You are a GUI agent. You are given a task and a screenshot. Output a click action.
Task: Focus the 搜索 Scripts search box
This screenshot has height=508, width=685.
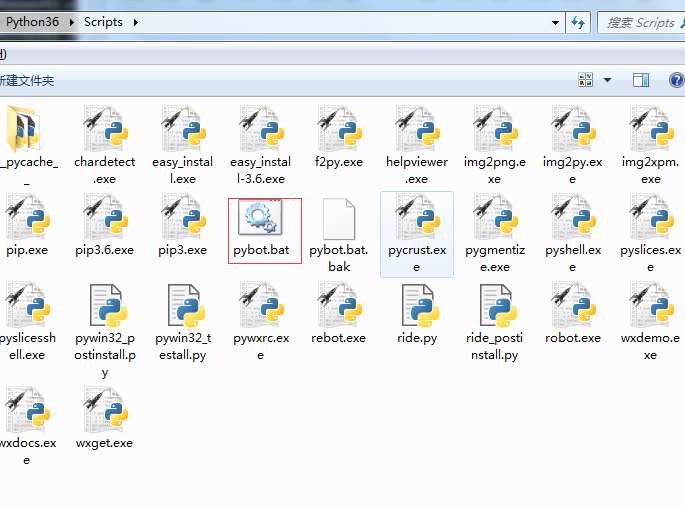(x=641, y=22)
